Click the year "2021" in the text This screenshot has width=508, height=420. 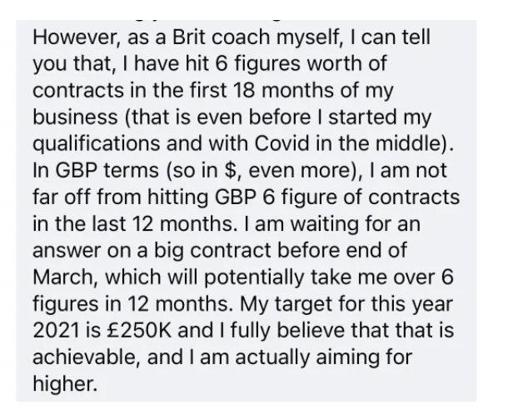(57, 330)
